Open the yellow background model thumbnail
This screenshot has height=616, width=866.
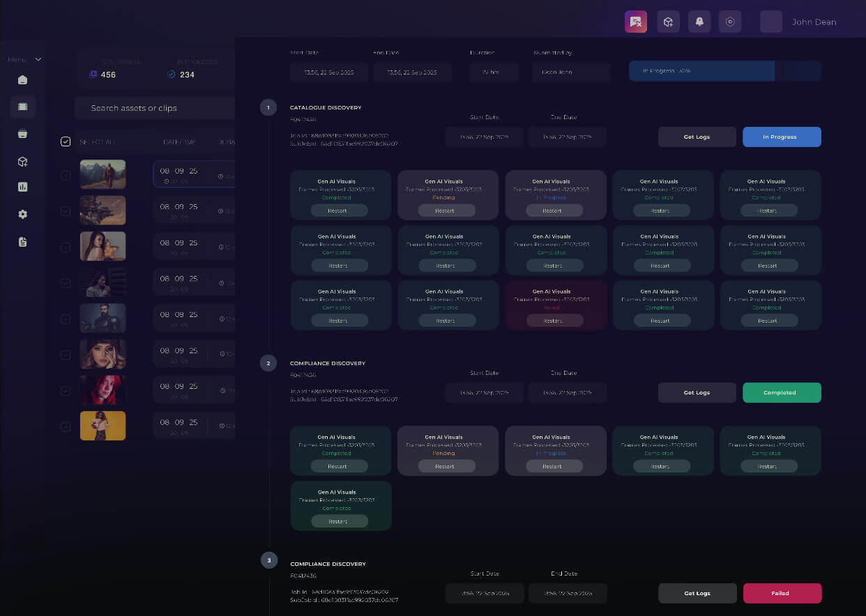point(102,426)
